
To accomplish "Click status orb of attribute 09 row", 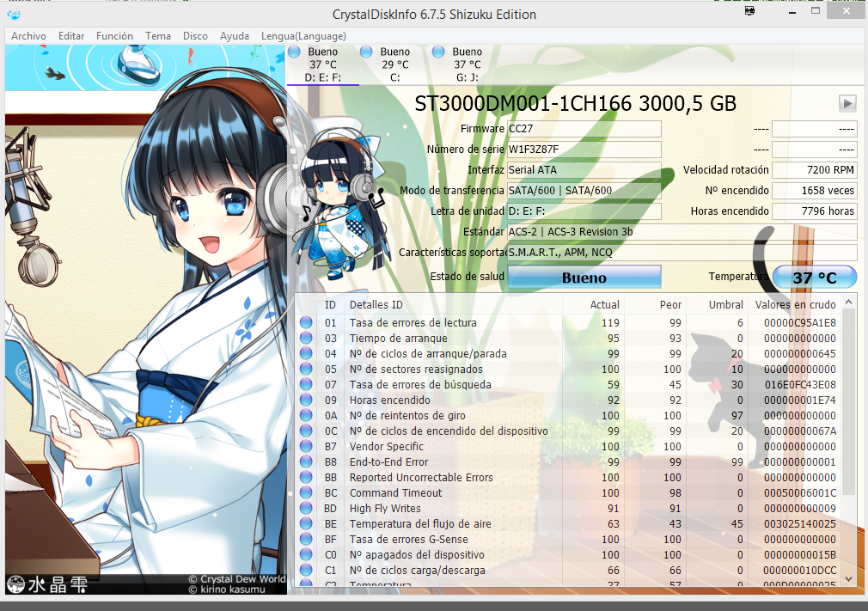I will pyautogui.click(x=306, y=400).
